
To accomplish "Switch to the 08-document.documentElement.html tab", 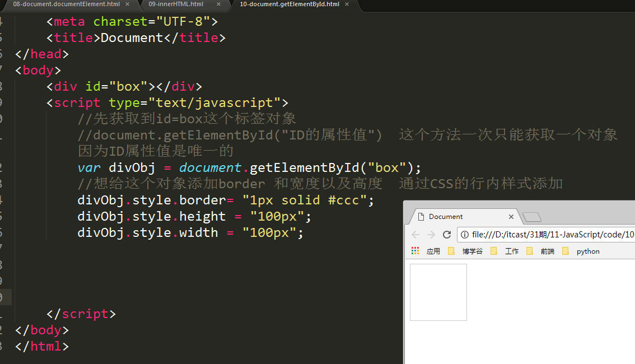I will pyautogui.click(x=66, y=4).
